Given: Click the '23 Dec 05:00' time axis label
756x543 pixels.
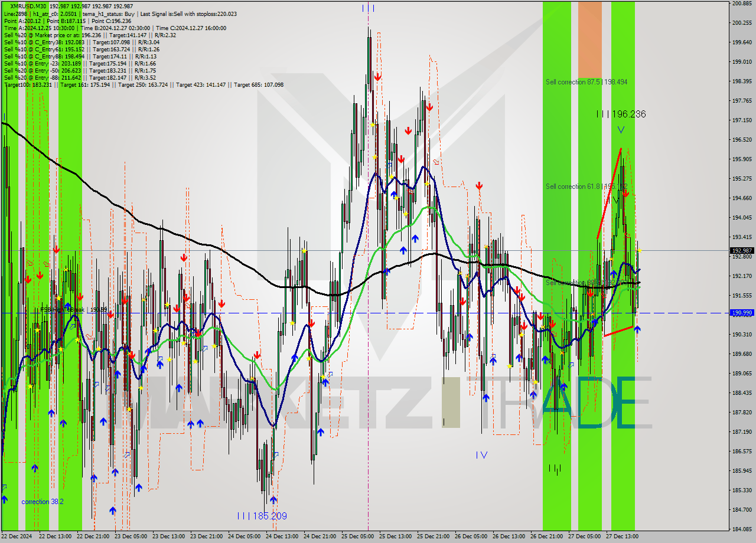Looking at the screenshot, I should tap(131, 537).
